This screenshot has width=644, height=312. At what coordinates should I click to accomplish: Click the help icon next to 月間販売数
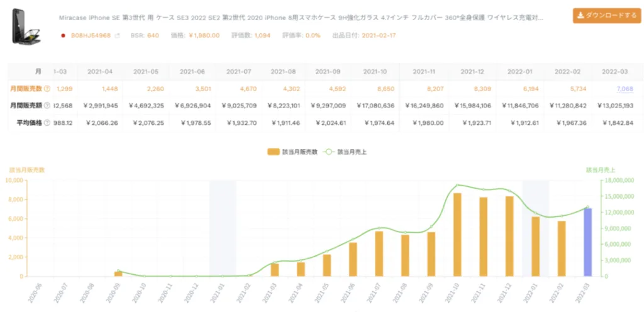(x=47, y=88)
